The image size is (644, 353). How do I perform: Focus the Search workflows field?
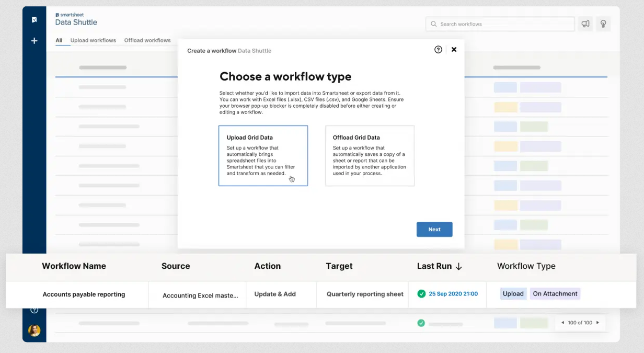click(500, 24)
